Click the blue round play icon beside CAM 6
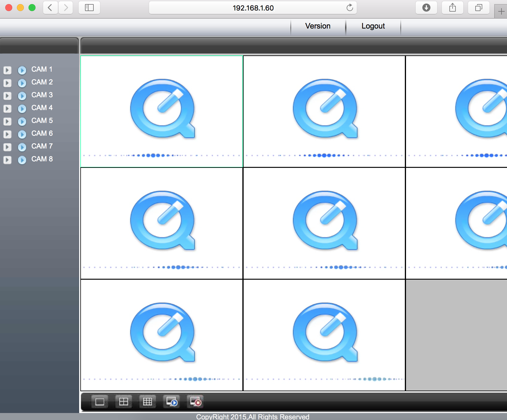This screenshot has width=507, height=420. click(22, 134)
